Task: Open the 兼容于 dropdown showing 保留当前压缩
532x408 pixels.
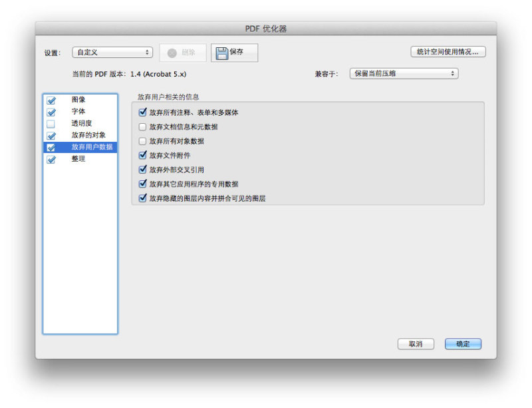Action: (x=404, y=73)
